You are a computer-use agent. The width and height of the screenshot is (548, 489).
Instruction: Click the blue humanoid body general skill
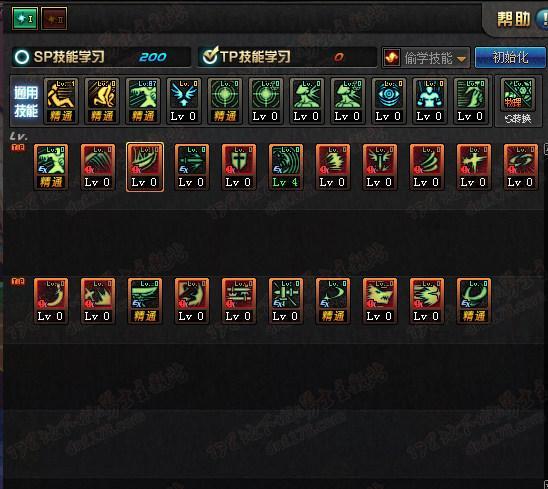coord(429,101)
